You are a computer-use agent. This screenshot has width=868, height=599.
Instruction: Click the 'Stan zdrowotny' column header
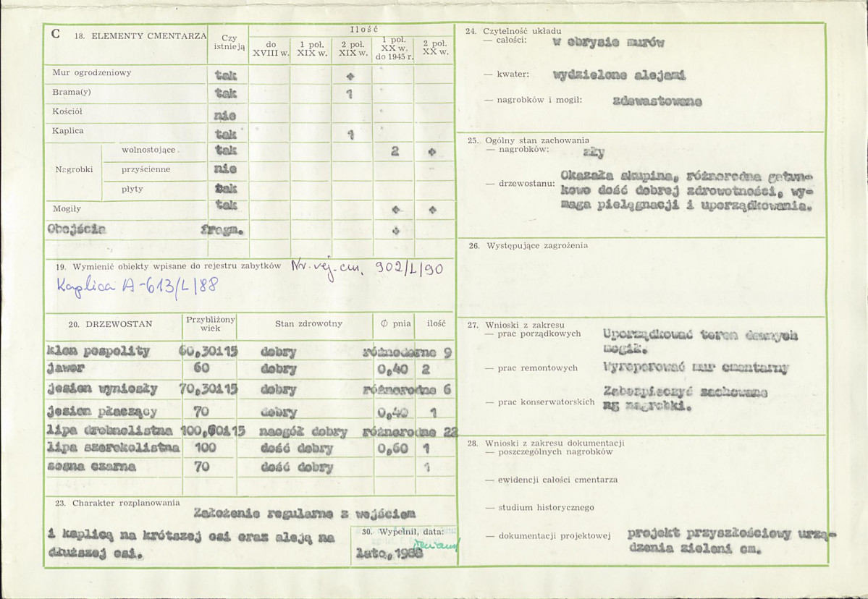[x=308, y=323]
